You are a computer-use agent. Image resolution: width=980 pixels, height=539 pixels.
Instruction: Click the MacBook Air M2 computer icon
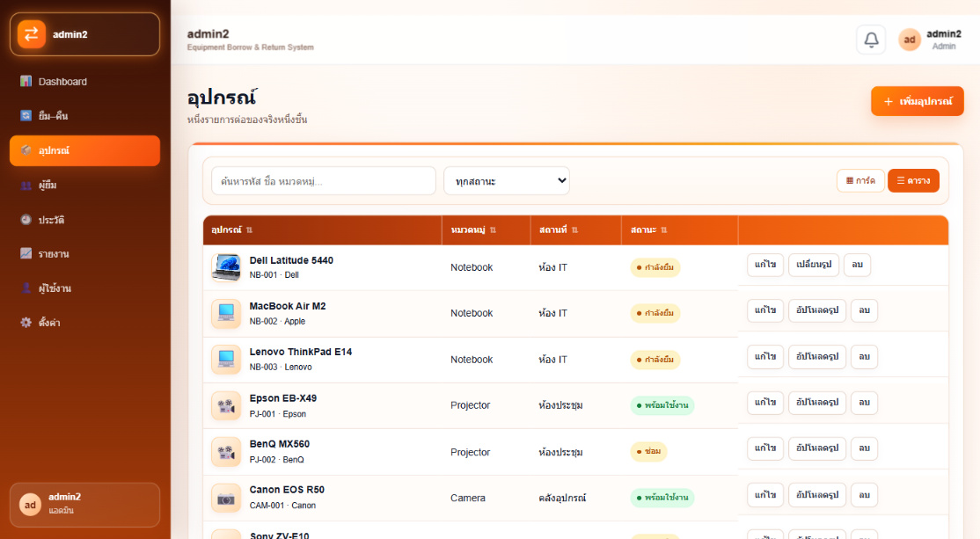pos(225,314)
